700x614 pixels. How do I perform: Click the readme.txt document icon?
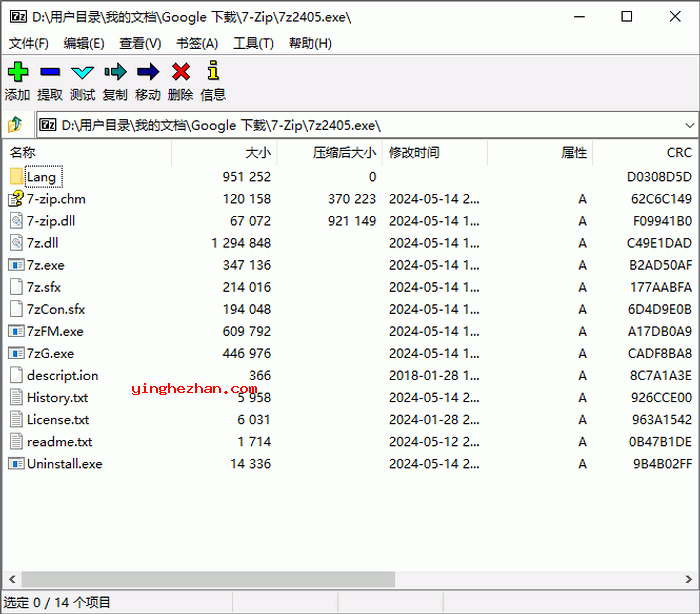[x=16, y=442]
